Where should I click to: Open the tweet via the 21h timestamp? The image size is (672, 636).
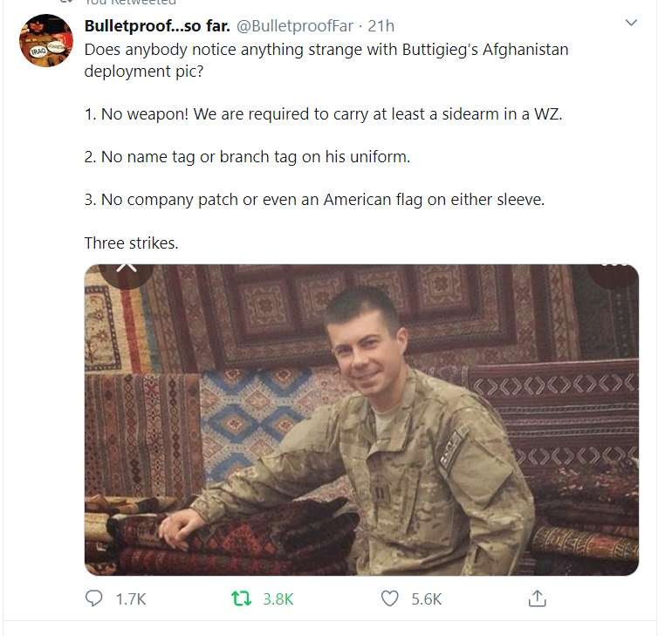(x=381, y=26)
